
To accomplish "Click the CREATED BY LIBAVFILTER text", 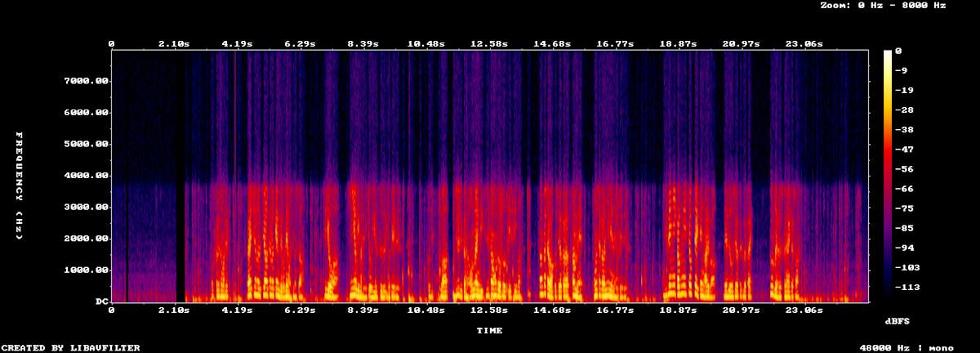I will click(x=70, y=348).
